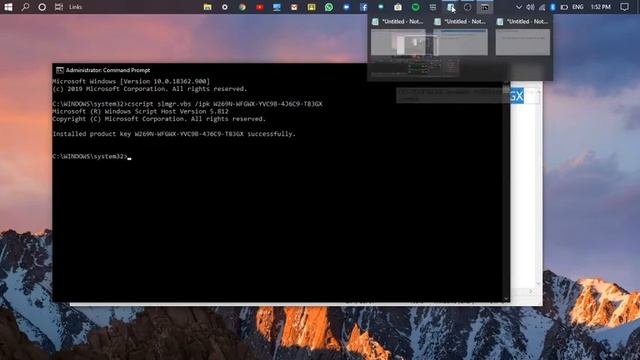Click 'Windows Script Host Version 5.812' line
Viewport: 640px width, 360px height.
click(140, 111)
